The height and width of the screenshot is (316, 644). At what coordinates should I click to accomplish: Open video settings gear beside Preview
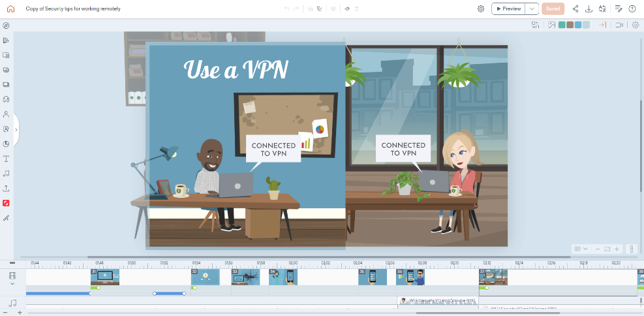click(x=480, y=8)
